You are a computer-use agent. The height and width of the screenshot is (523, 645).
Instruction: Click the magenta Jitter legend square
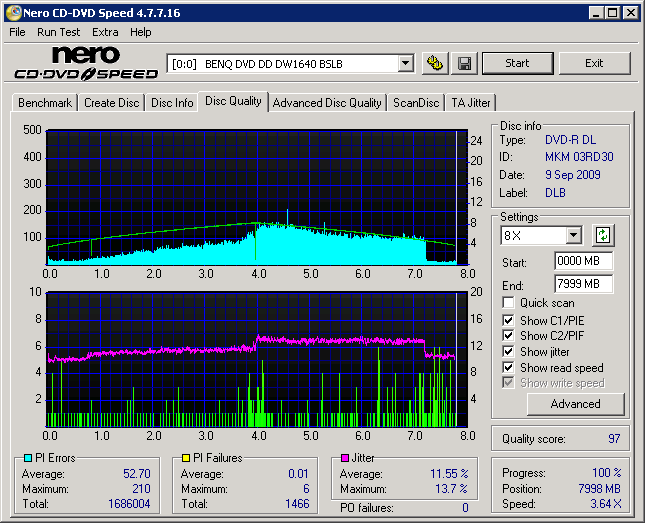click(345, 458)
